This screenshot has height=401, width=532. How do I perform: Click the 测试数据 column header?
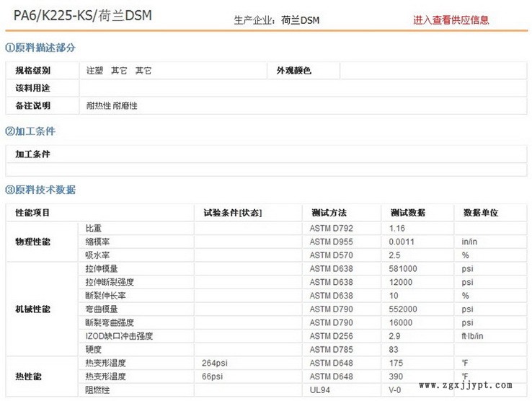point(417,213)
